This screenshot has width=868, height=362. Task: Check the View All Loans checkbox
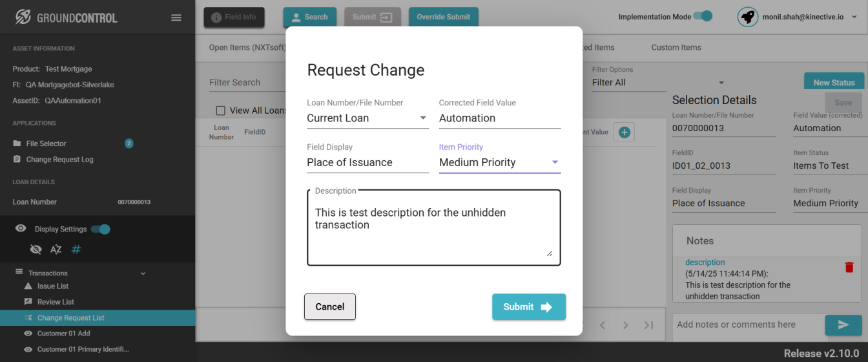tap(221, 111)
